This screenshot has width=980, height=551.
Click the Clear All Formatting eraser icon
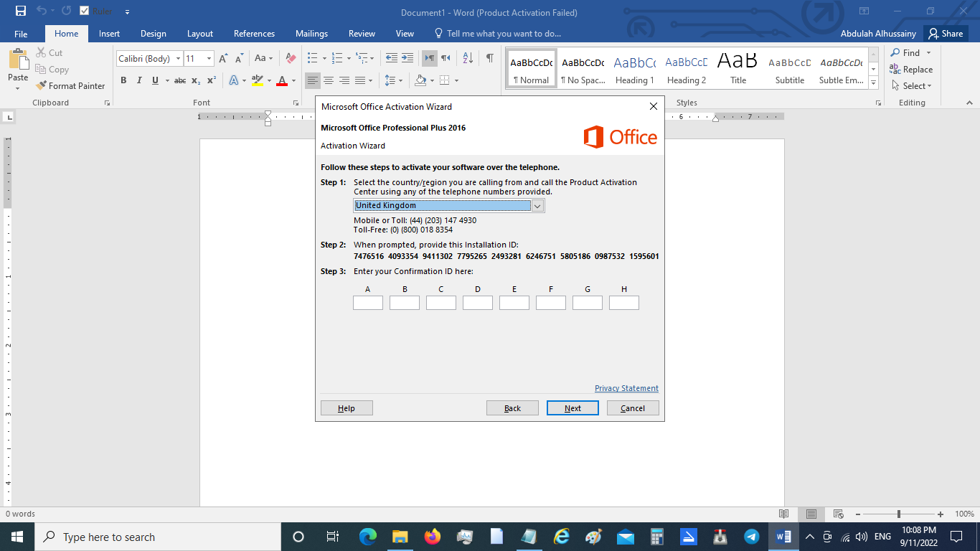tap(291, 58)
